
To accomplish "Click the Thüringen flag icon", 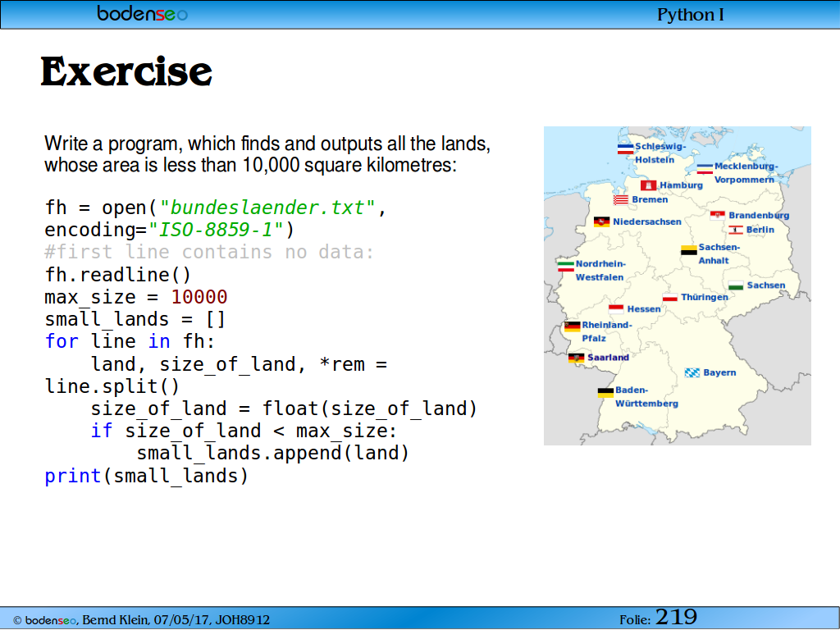I will pyautogui.click(x=670, y=297).
